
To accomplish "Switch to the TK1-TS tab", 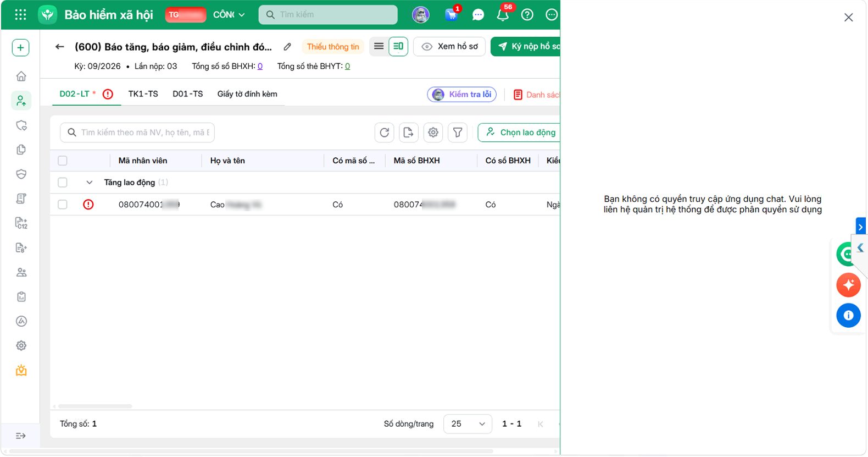I will [x=143, y=94].
